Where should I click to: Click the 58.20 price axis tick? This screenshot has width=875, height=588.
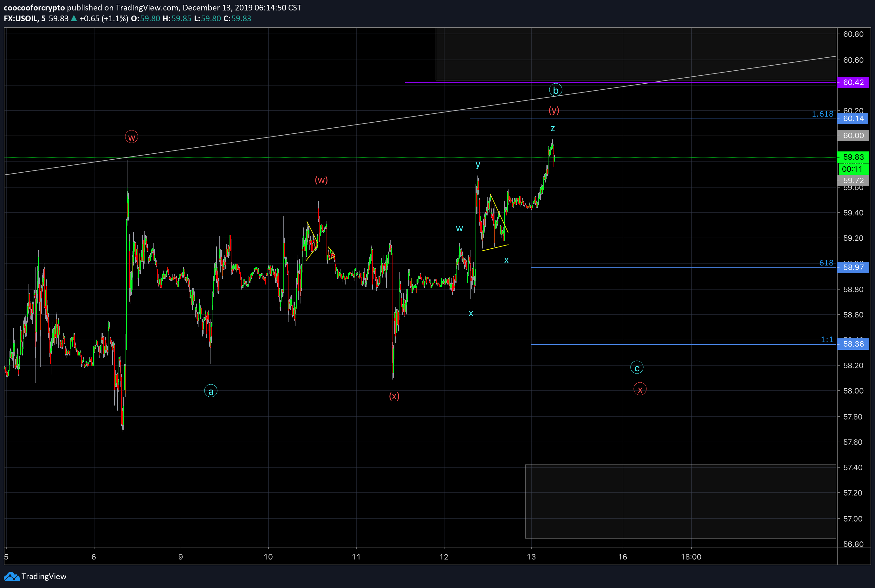point(853,365)
